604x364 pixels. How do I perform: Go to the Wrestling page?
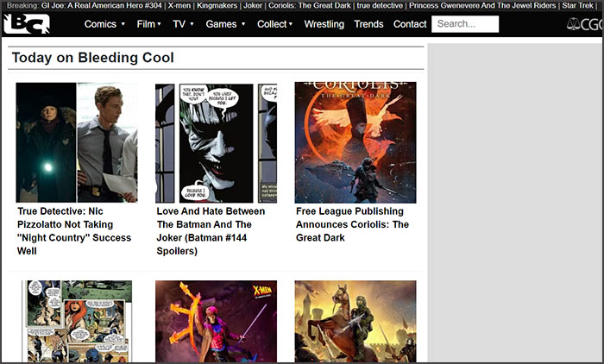tap(324, 24)
